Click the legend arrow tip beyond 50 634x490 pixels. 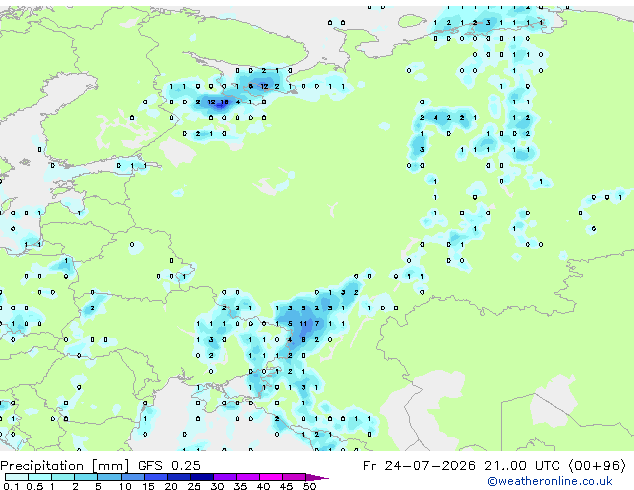[318, 477]
